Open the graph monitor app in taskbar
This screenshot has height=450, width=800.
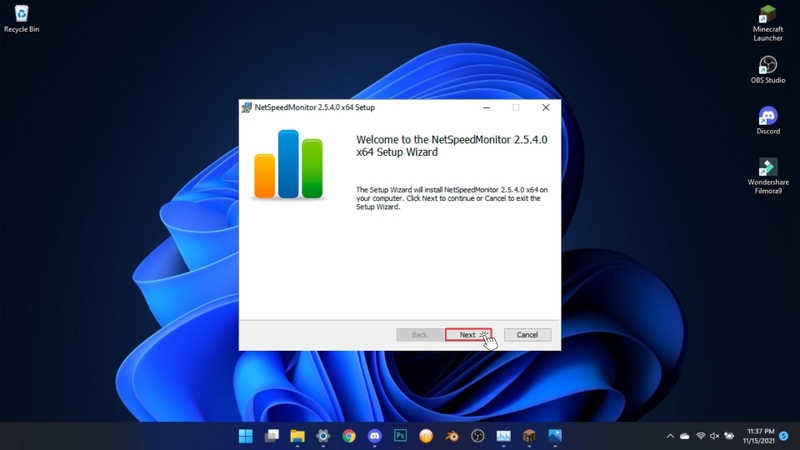click(504, 436)
